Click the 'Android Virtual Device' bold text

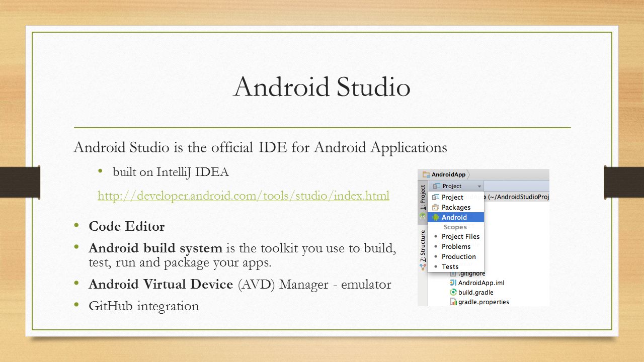pyautogui.click(x=160, y=284)
